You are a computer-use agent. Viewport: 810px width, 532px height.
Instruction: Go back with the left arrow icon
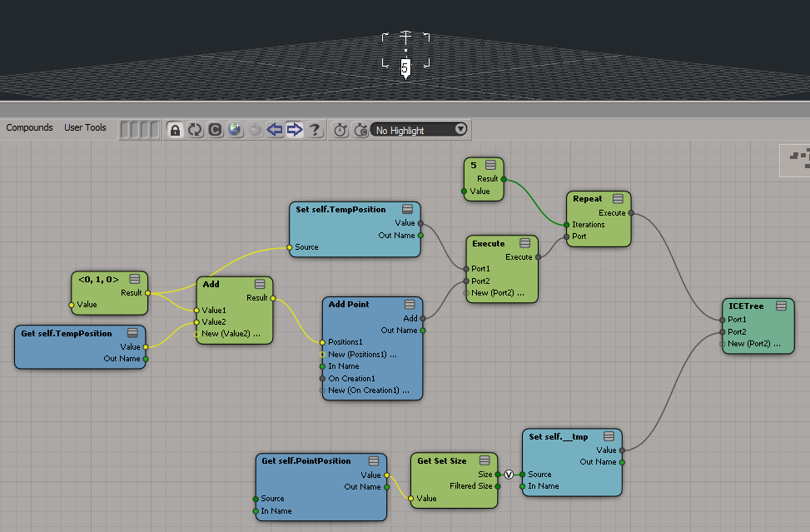(x=274, y=130)
